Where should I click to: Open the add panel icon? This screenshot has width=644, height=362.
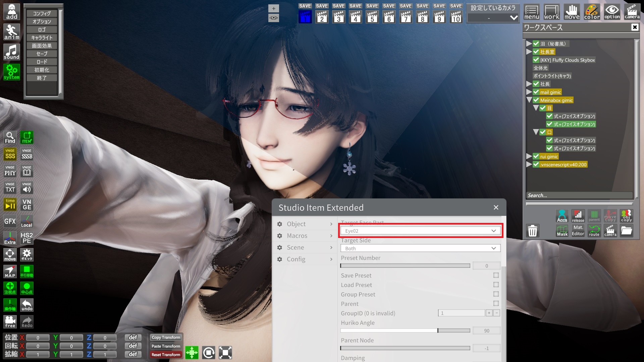12,12
